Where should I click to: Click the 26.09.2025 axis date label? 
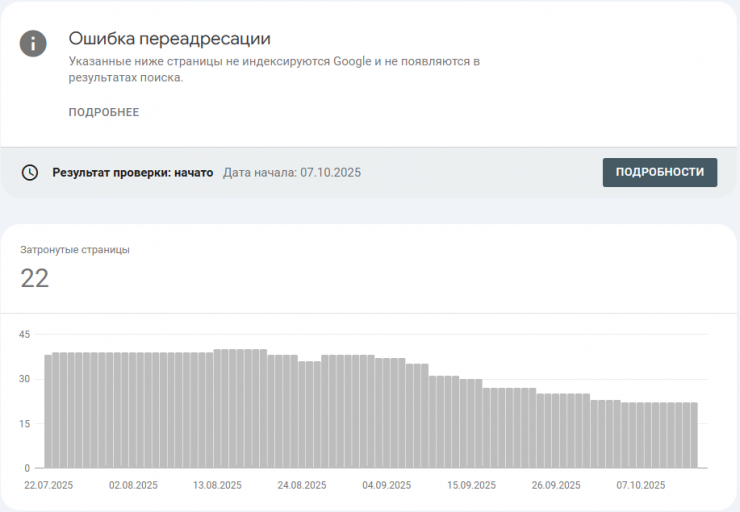556,485
